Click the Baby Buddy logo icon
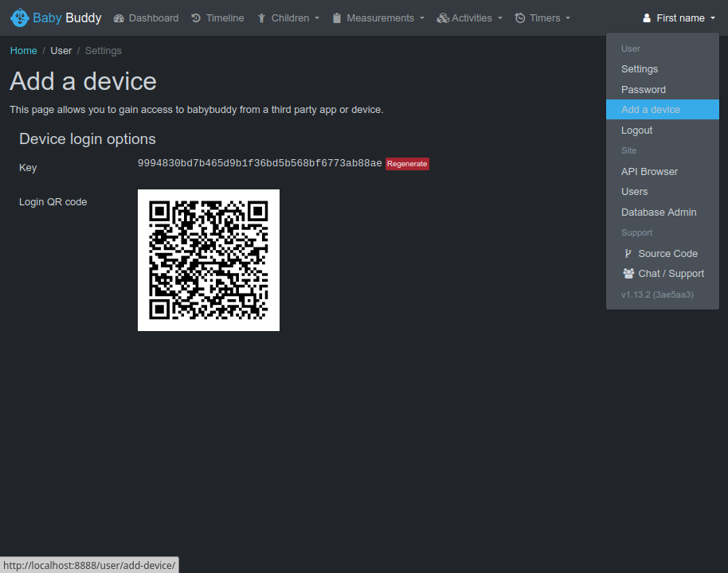 pyautogui.click(x=19, y=18)
